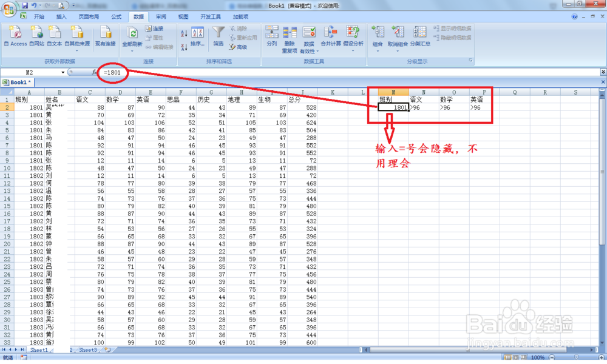The width and height of the screenshot is (607, 364).
Task: Click 重新应用 reapply button
Action: (243, 38)
